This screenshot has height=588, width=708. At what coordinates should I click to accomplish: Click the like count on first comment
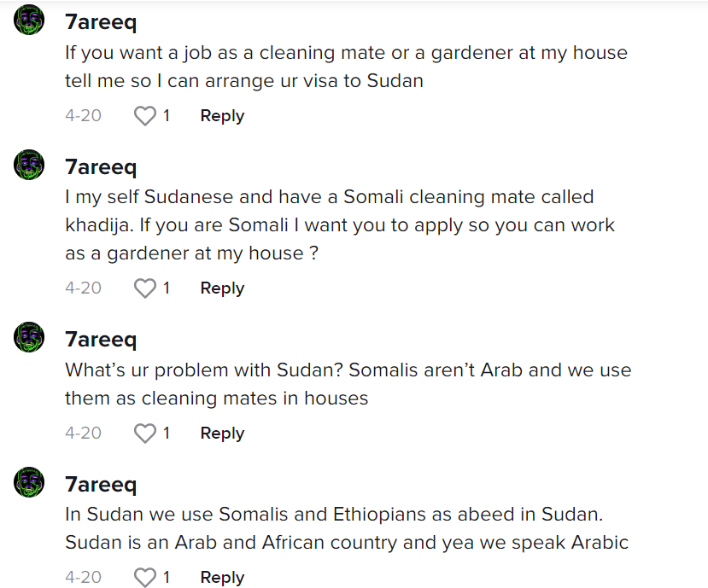click(x=167, y=116)
